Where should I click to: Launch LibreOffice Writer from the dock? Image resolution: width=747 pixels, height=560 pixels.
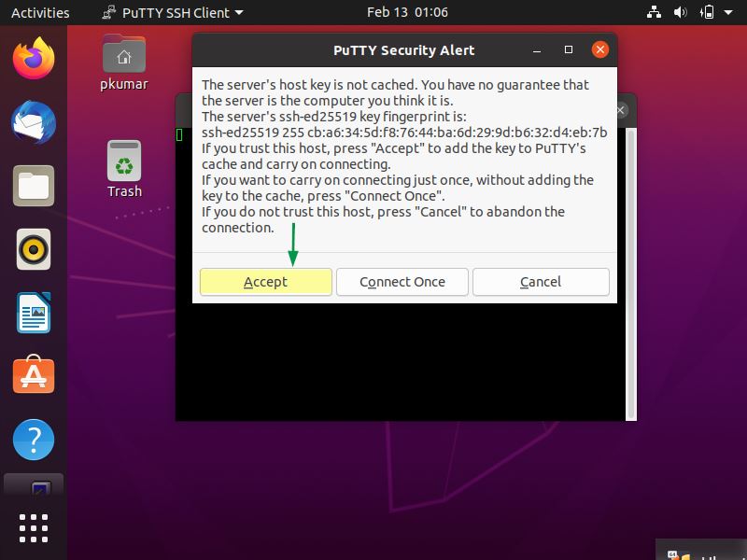coord(34,313)
